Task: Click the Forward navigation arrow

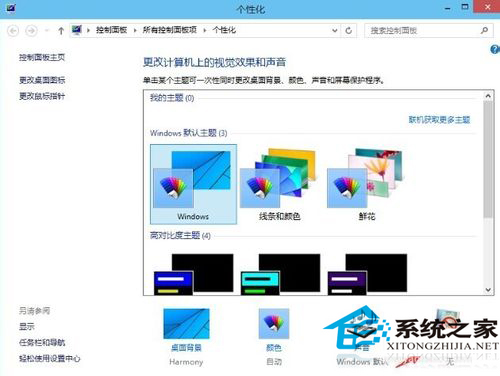Action: pos(31,31)
